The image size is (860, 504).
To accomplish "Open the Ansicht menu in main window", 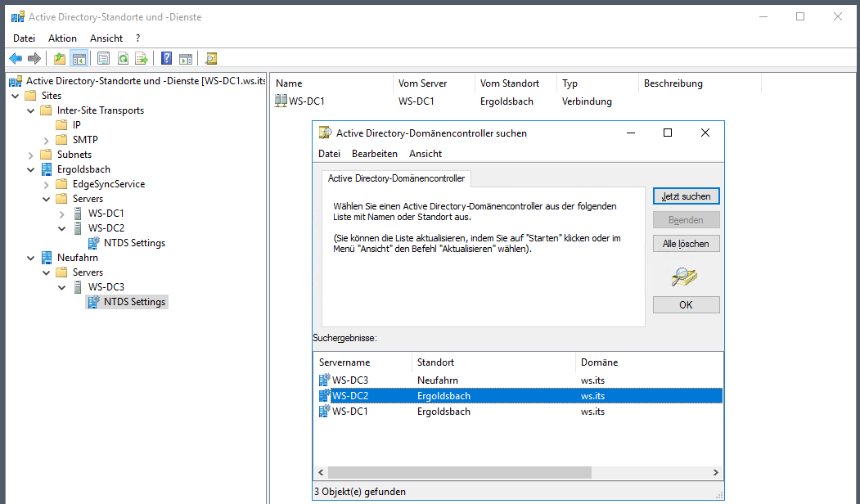I will [106, 38].
